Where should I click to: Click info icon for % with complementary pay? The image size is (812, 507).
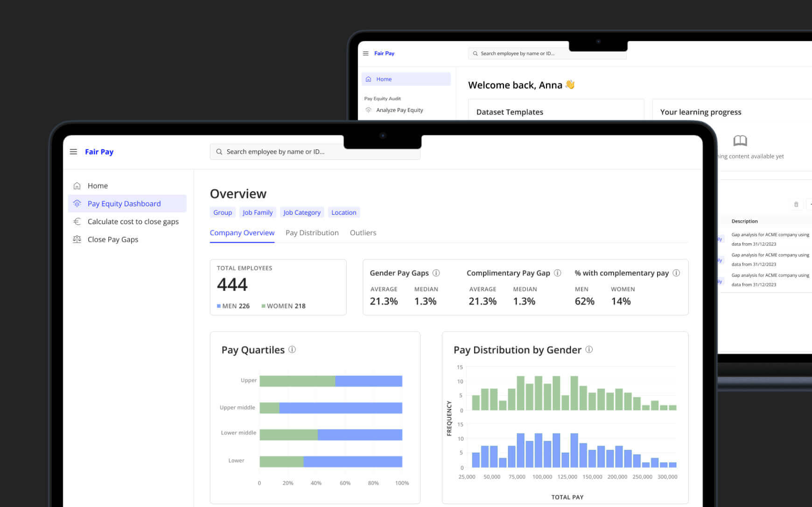[676, 273]
